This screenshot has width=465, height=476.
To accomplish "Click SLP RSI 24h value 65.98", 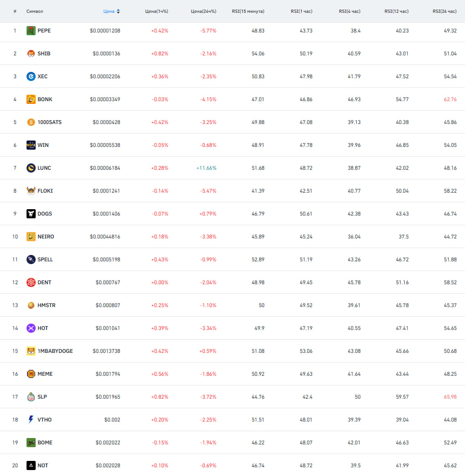I will [x=450, y=397].
